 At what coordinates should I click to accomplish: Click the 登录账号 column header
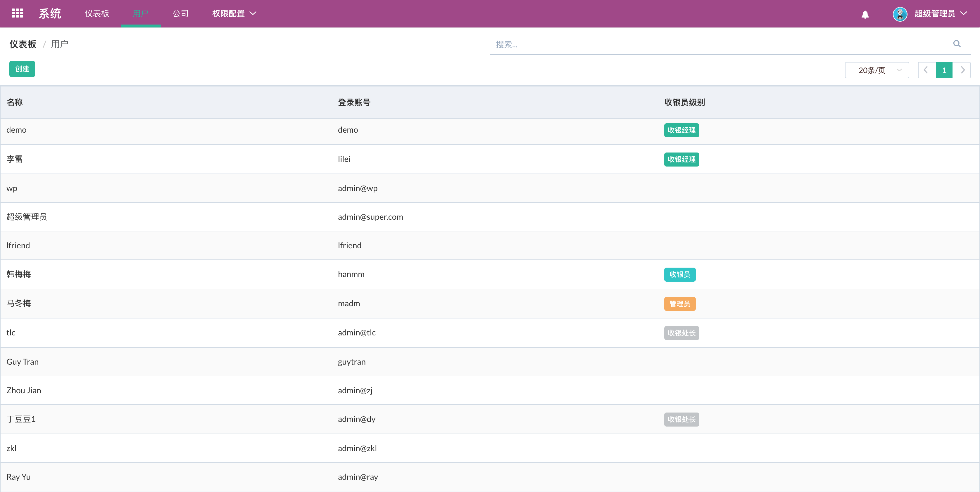[354, 102]
